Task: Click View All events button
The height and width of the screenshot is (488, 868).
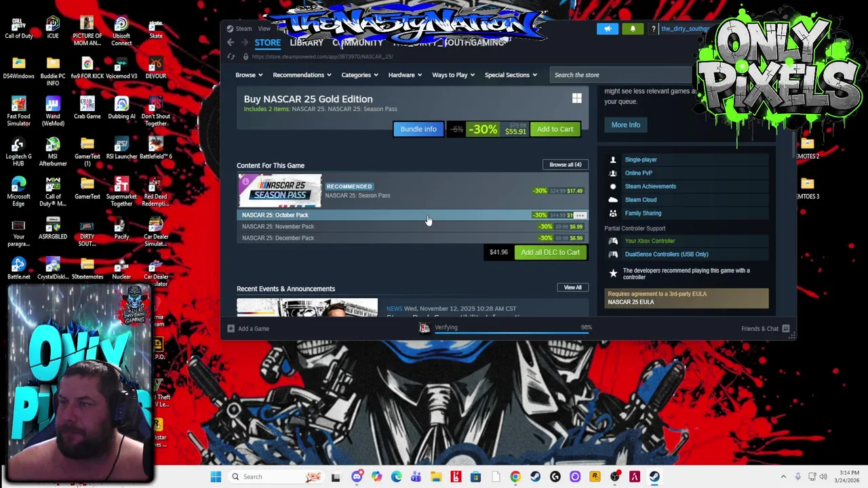Action: tap(572, 287)
